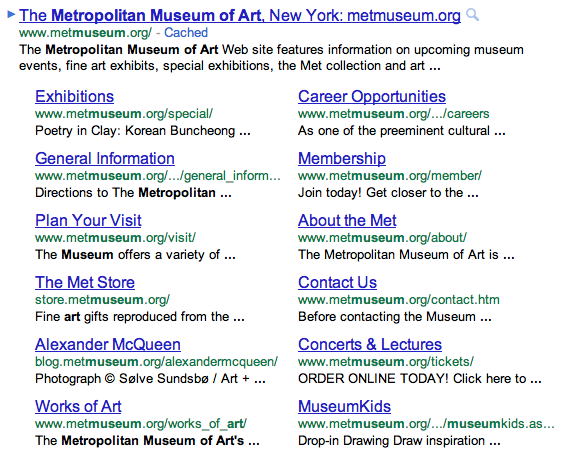This screenshot has height=457, width=562.
Task: Open the Cached version link
Action: click(x=186, y=33)
